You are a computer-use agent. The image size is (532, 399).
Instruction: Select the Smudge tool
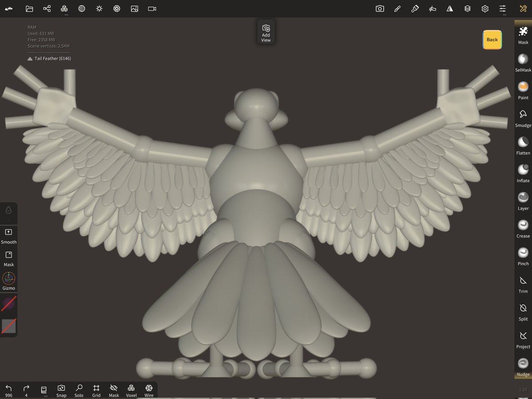[x=523, y=118]
